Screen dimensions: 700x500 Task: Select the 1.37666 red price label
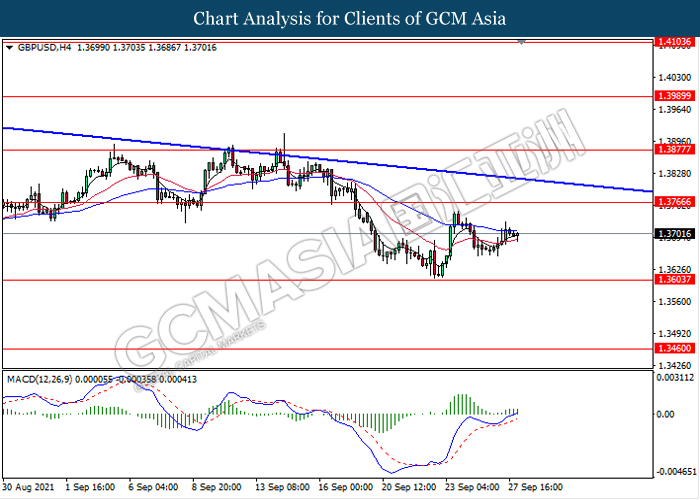pos(675,202)
